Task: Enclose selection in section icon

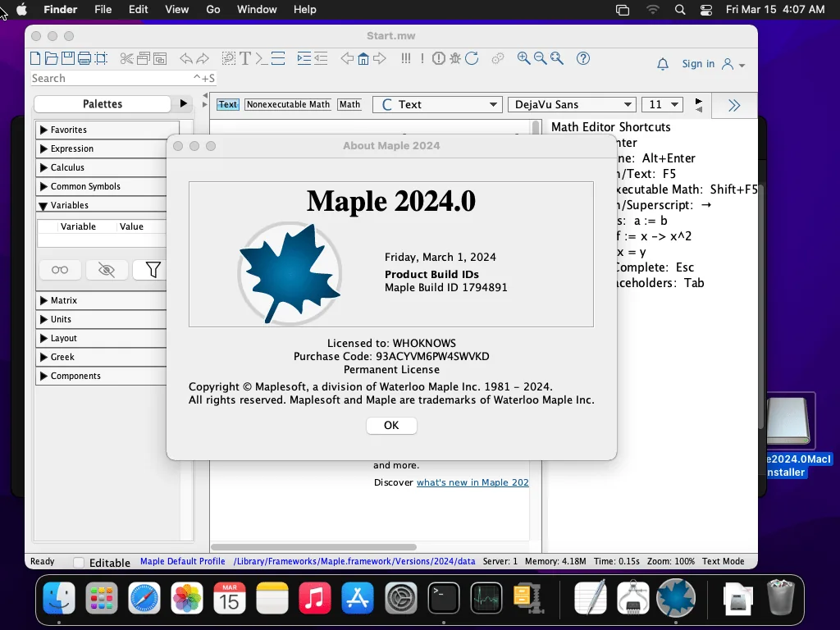Action: 278,58
